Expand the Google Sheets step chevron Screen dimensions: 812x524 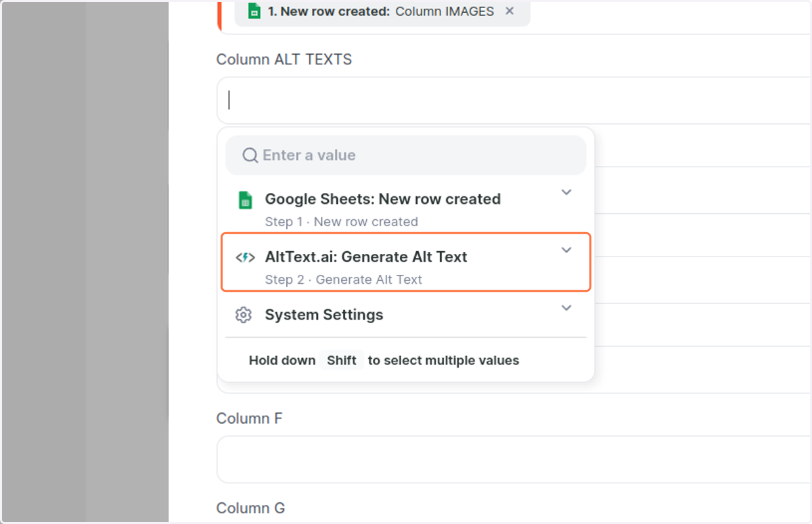[x=566, y=192]
